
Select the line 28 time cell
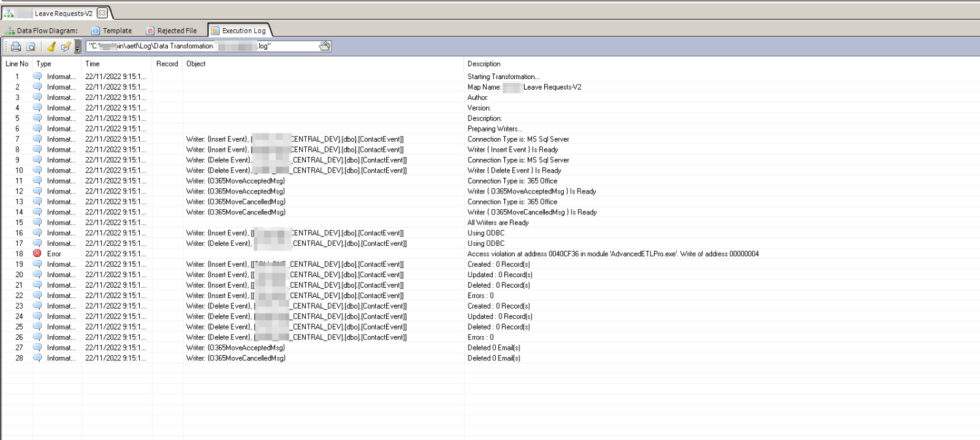(117, 358)
